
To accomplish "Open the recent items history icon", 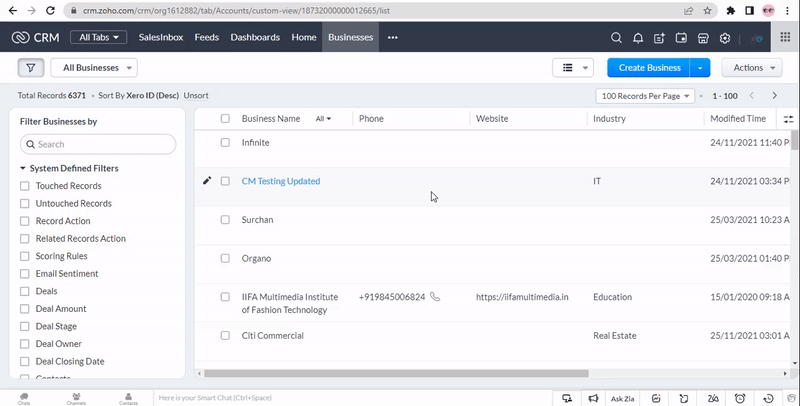I will (768, 398).
